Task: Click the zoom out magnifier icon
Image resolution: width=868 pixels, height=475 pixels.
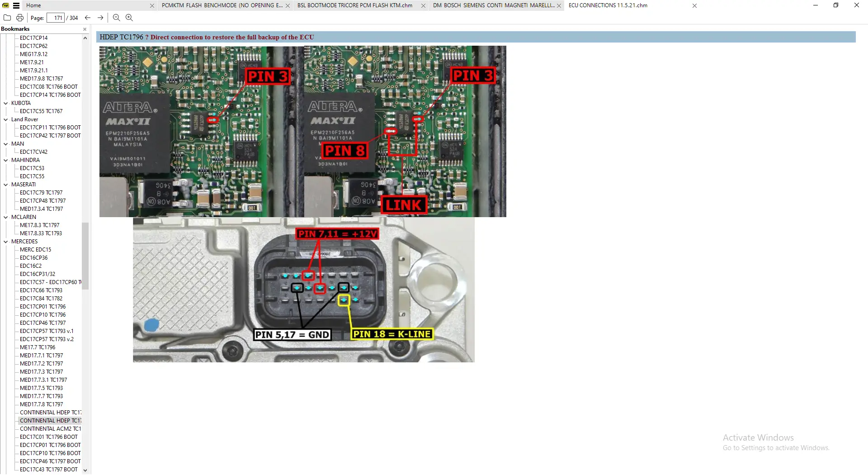Action: click(116, 18)
